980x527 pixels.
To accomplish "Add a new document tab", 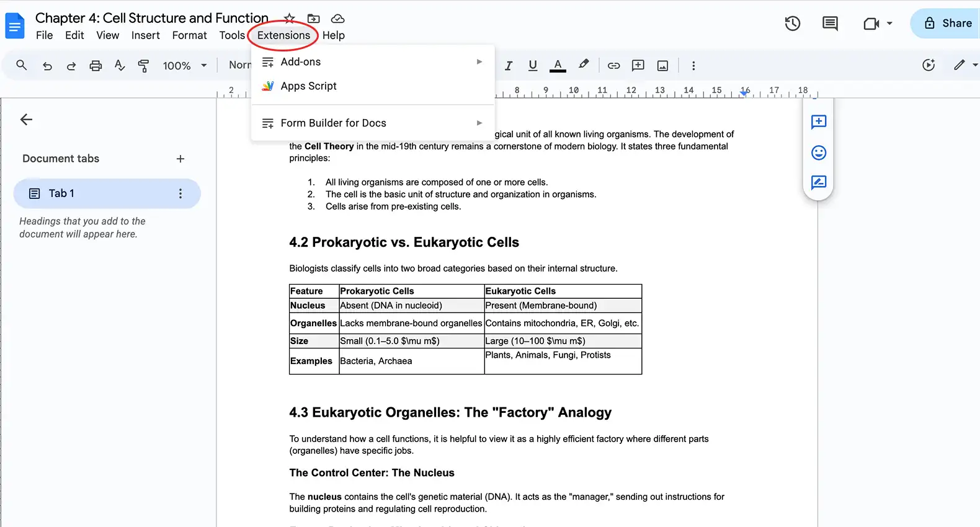I will click(x=180, y=159).
